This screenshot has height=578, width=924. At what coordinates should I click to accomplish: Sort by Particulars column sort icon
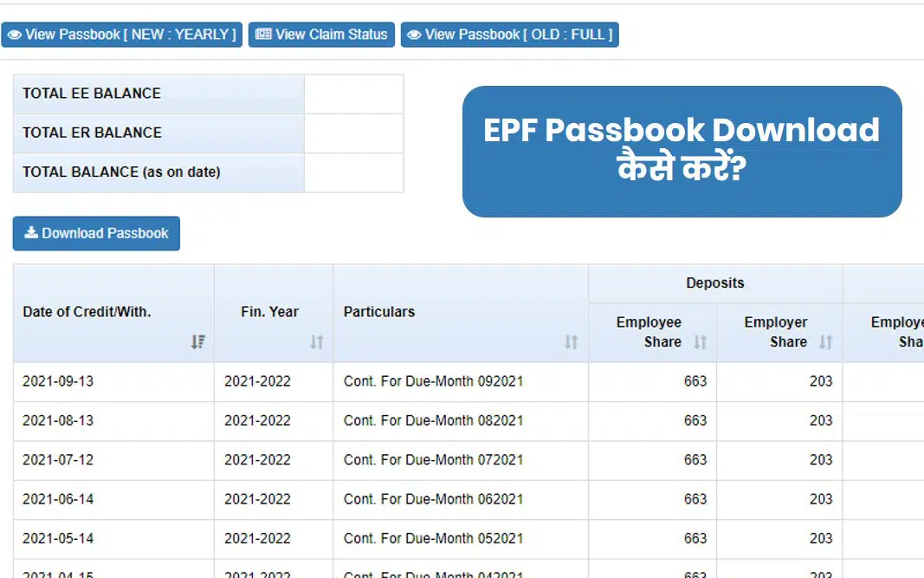click(571, 342)
